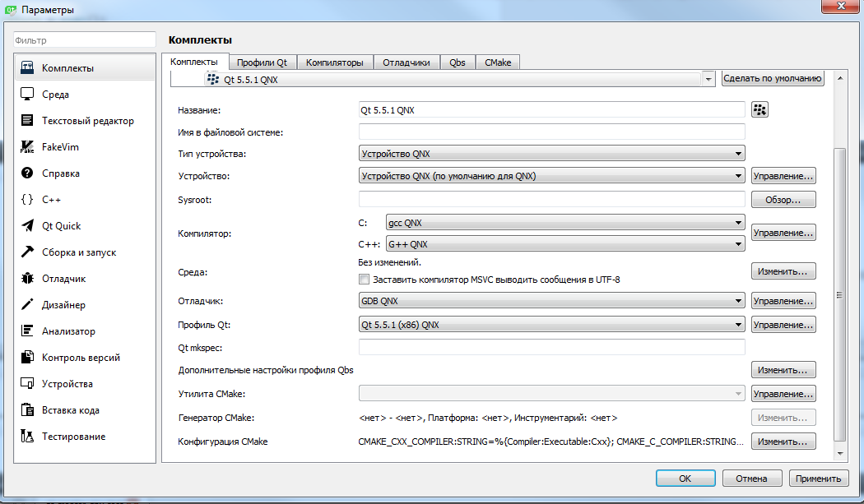Viewport: 864px width, 504px height.
Task: Click the CMAKE_CXX_COMPILER configuration text
Action: [551, 442]
